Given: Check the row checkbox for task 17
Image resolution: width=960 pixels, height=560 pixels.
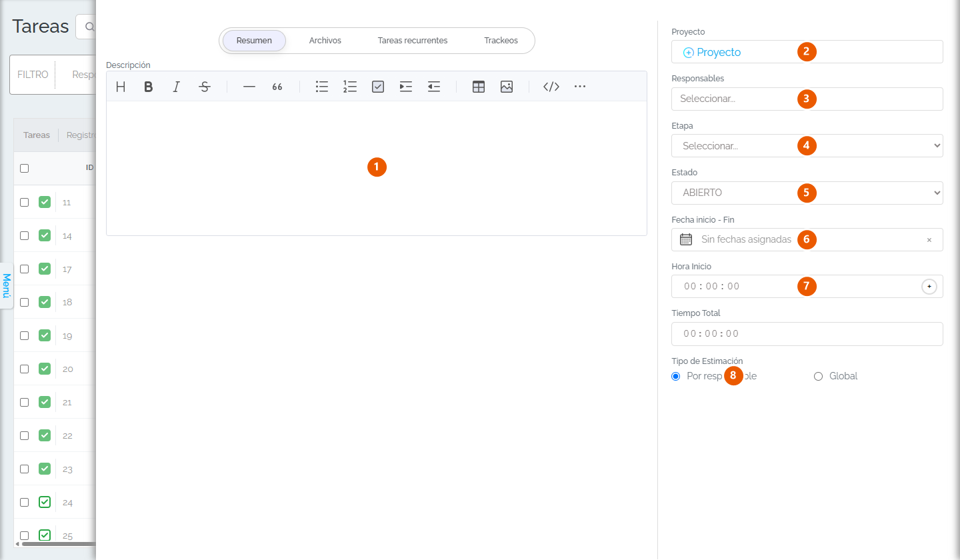Looking at the screenshot, I should click(25, 269).
